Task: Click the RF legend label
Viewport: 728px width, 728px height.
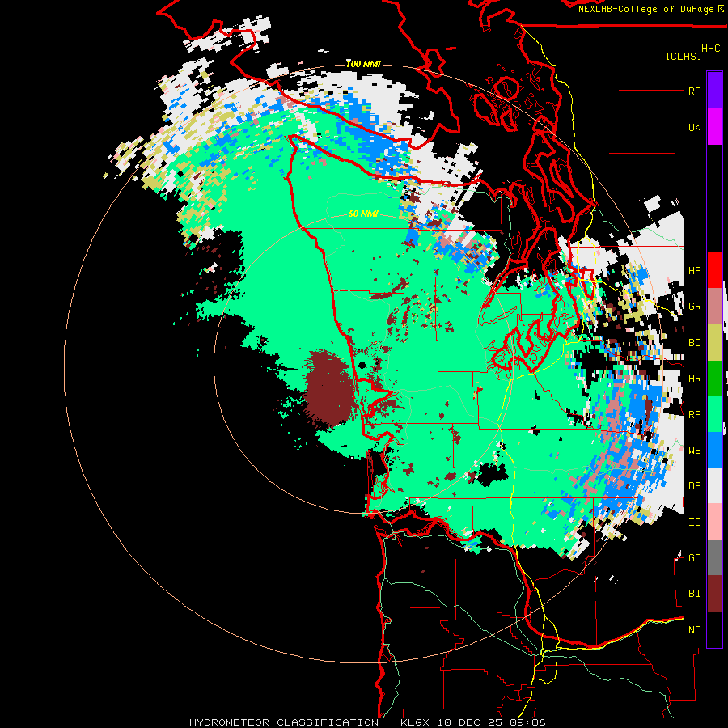Action: (x=694, y=91)
